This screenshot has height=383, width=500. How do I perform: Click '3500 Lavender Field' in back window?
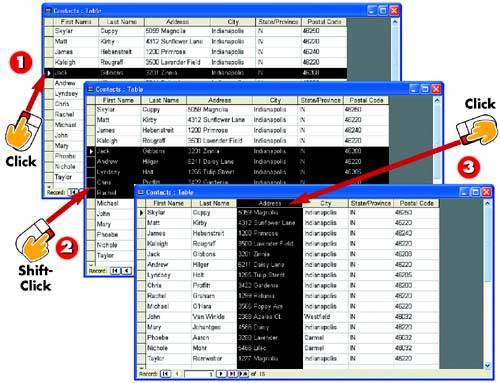(x=177, y=62)
